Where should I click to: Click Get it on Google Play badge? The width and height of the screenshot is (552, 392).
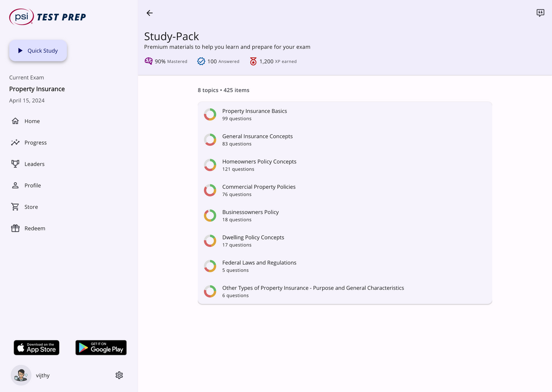[101, 348]
